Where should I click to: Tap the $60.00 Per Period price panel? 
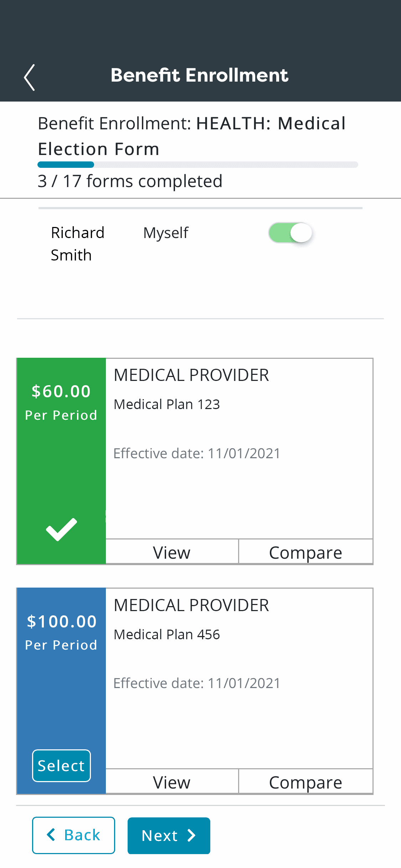pos(61,403)
